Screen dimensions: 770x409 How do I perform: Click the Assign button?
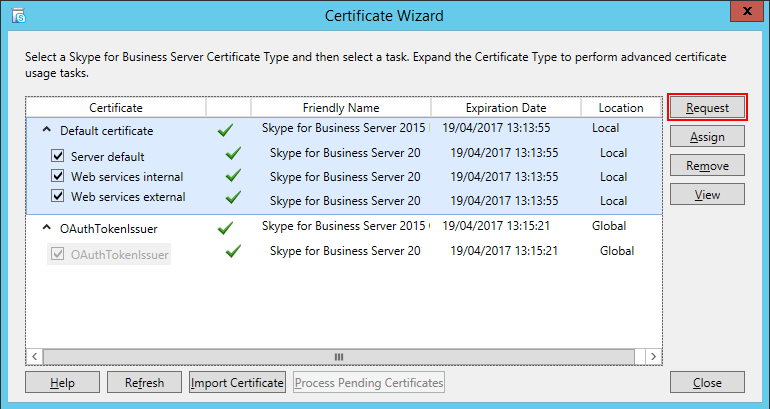[x=707, y=136]
